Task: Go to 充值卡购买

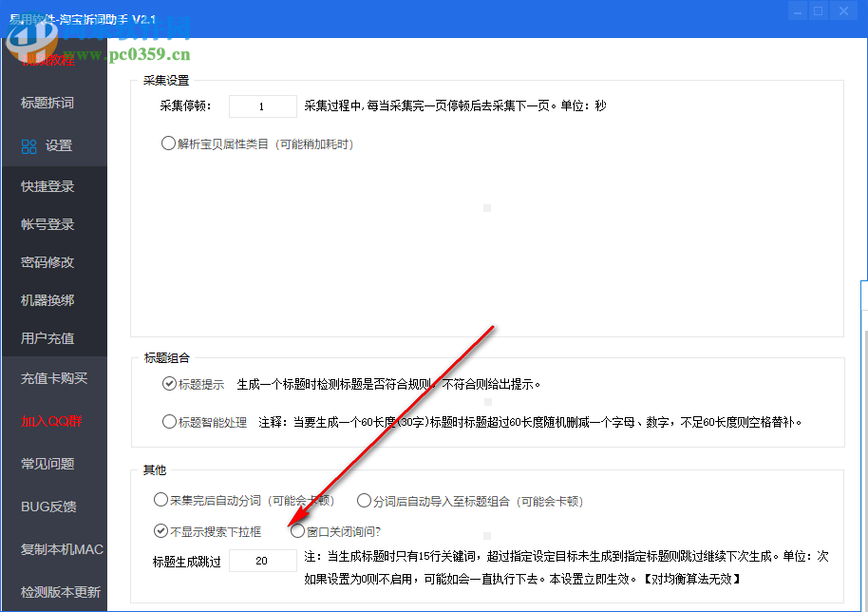Action: 54,377
